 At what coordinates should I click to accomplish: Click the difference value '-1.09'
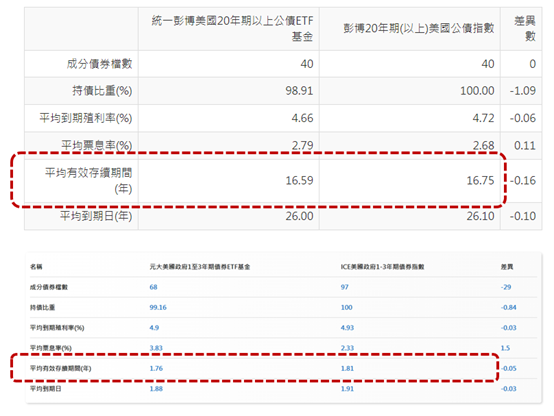523,91
